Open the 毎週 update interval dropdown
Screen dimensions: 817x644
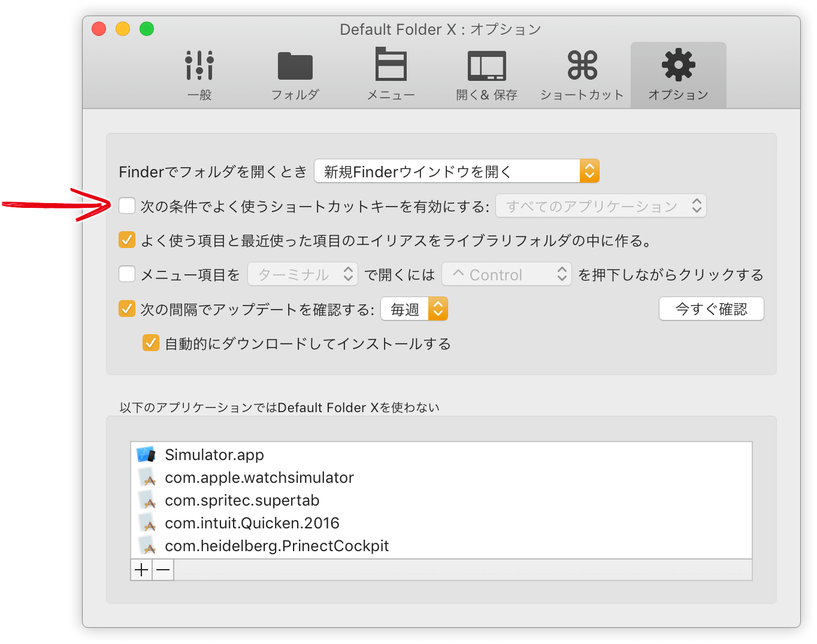pos(414,309)
